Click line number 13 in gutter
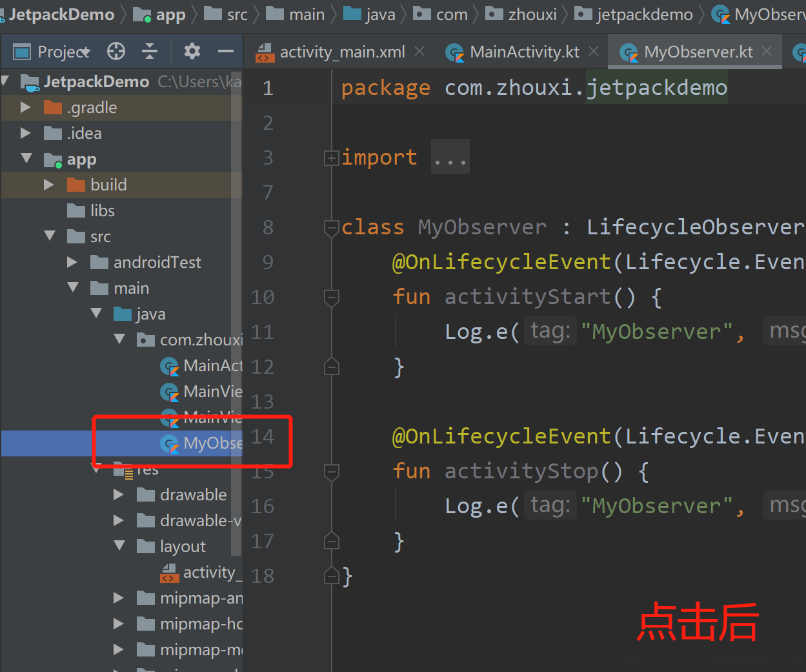 click(262, 402)
